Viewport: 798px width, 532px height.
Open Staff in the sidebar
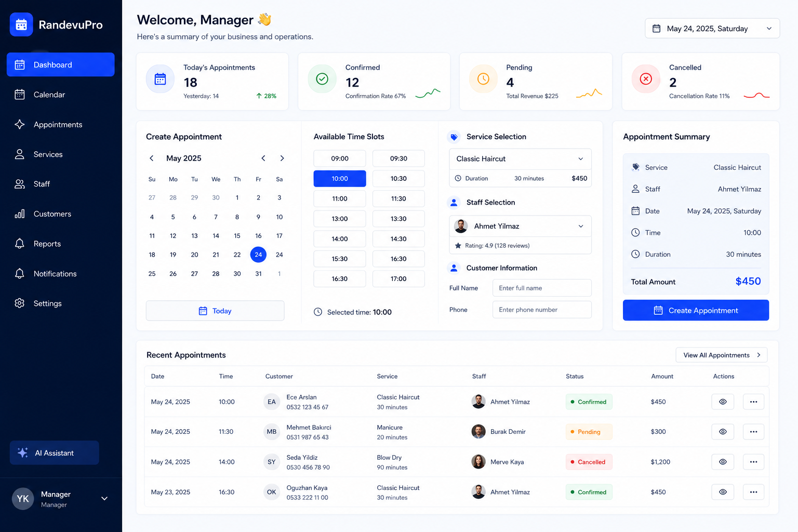pyautogui.click(x=61, y=184)
